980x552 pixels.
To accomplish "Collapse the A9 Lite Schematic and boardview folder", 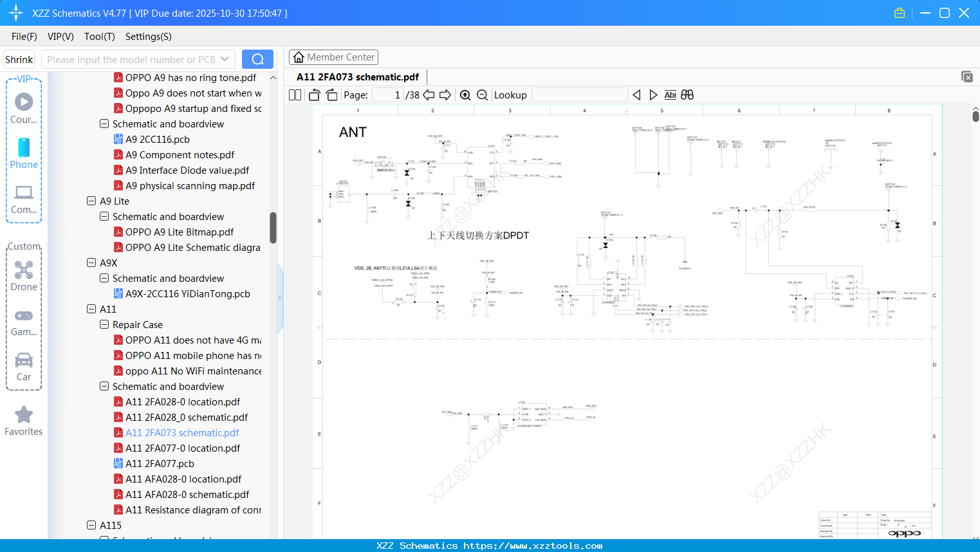I will 104,217.
